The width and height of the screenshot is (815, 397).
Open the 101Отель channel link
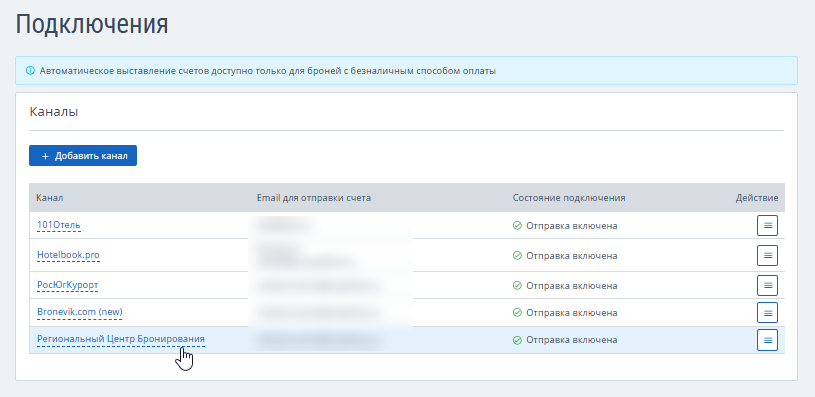click(59, 225)
